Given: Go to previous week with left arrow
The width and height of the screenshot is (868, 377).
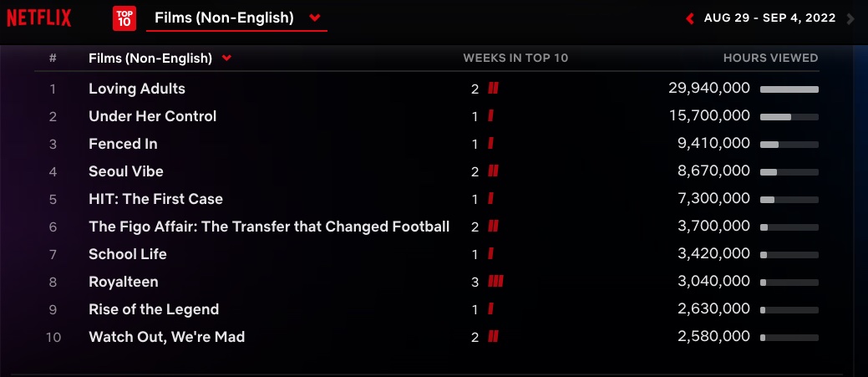Looking at the screenshot, I should tap(690, 19).
